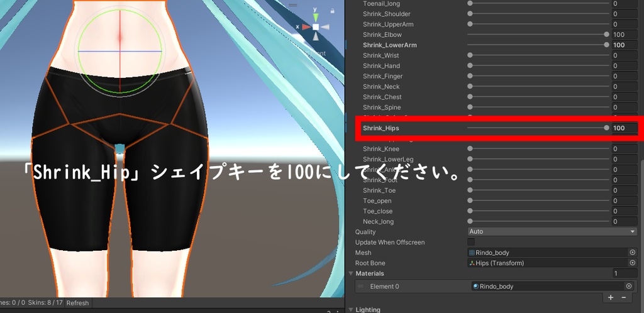Viewport: 644px width, 313px height.
Task: Click the Neck_long slider handle
Action: [x=470, y=221]
